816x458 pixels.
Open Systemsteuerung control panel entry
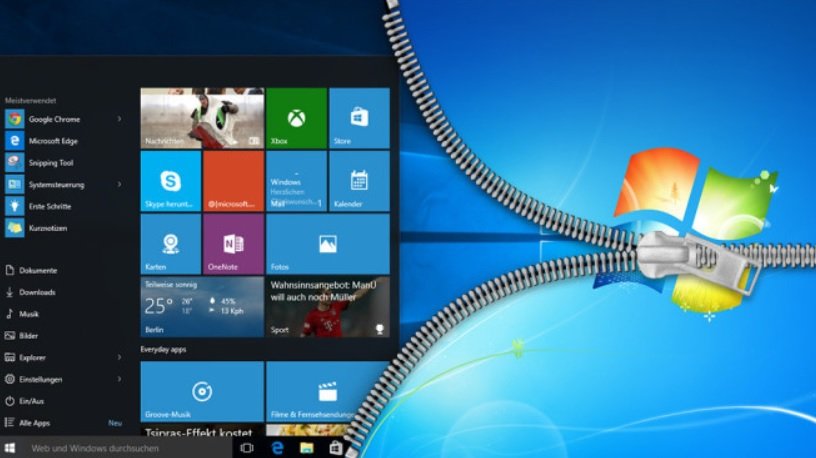point(62,185)
